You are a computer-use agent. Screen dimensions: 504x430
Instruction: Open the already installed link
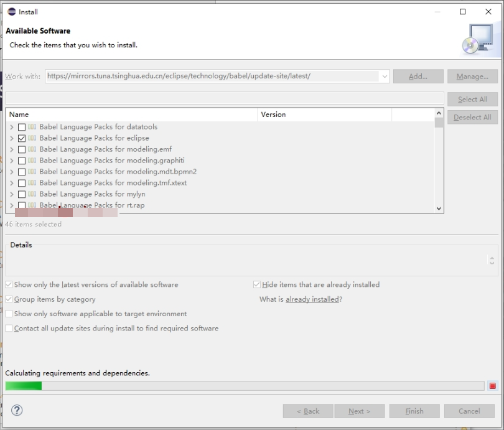312,299
